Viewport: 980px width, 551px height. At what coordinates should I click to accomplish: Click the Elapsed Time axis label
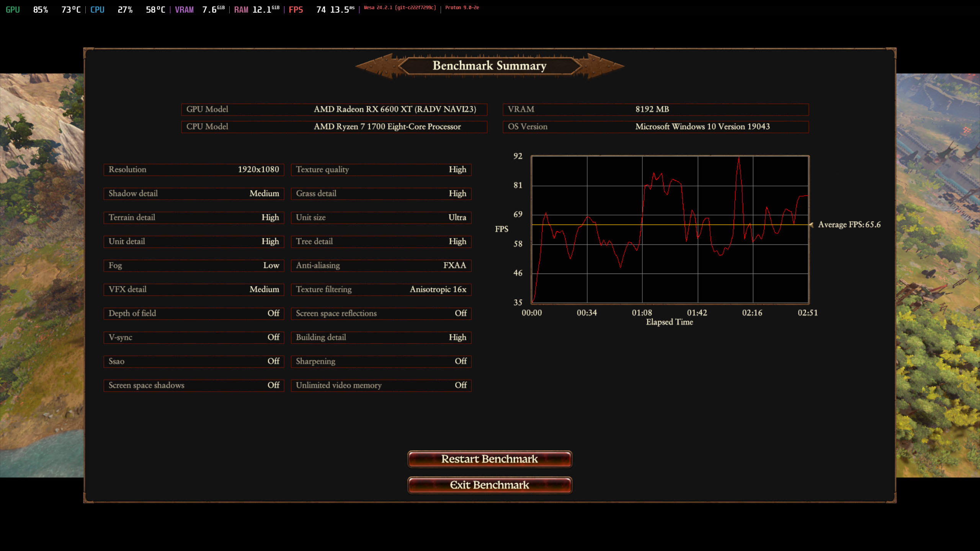click(670, 322)
